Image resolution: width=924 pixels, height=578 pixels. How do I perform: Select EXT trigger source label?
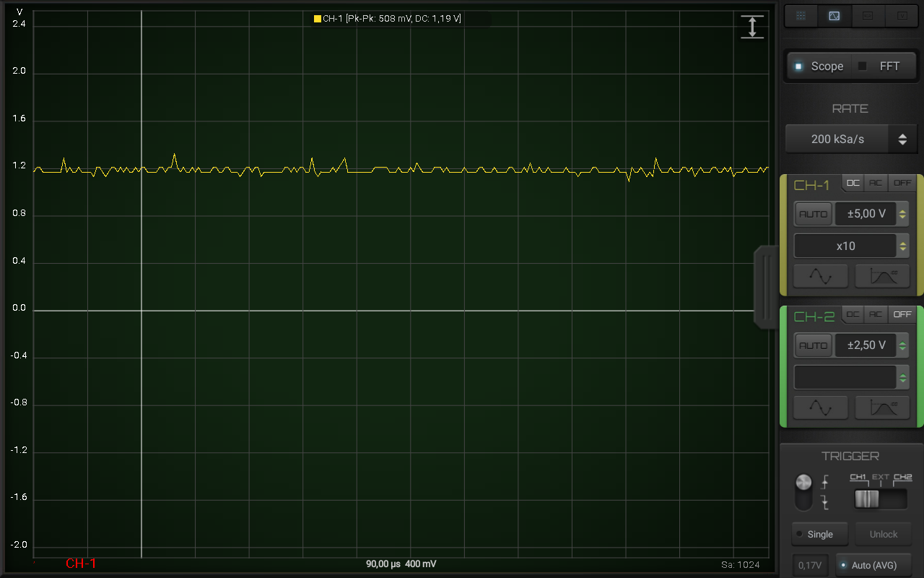click(881, 477)
